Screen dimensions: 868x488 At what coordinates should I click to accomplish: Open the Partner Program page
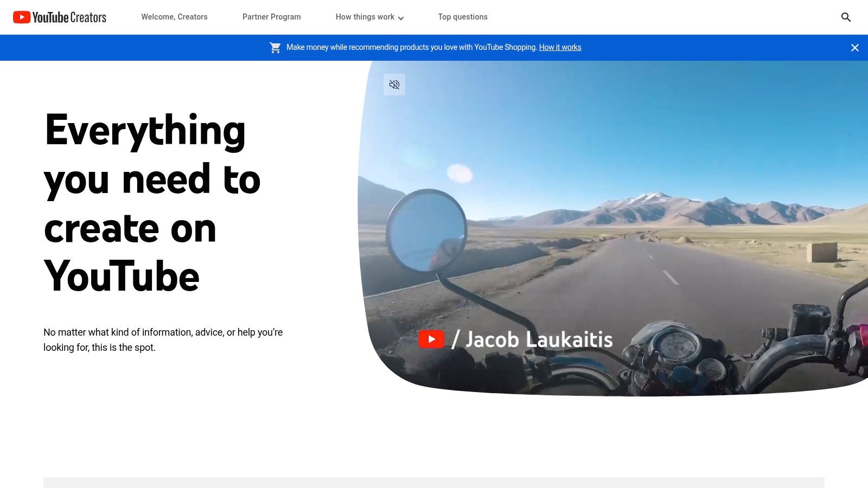click(271, 17)
